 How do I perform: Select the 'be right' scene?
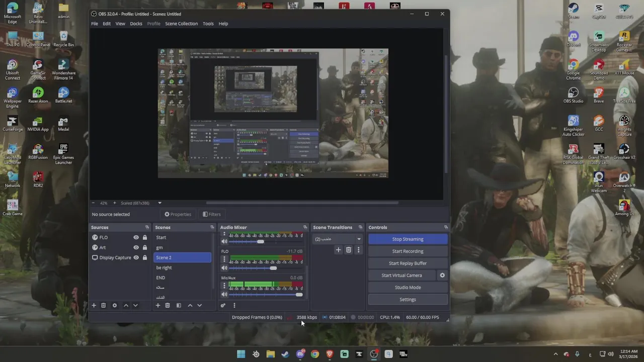182,267
